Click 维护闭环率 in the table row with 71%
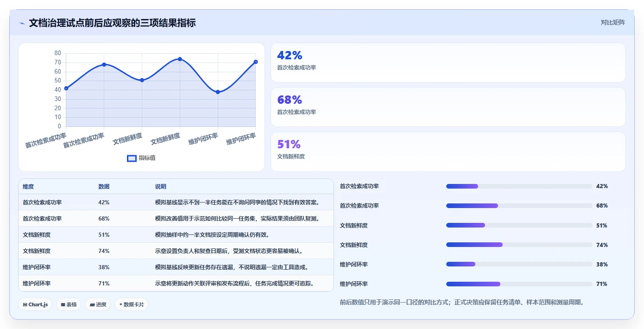This screenshot has height=329, width=644. coord(37,284)
